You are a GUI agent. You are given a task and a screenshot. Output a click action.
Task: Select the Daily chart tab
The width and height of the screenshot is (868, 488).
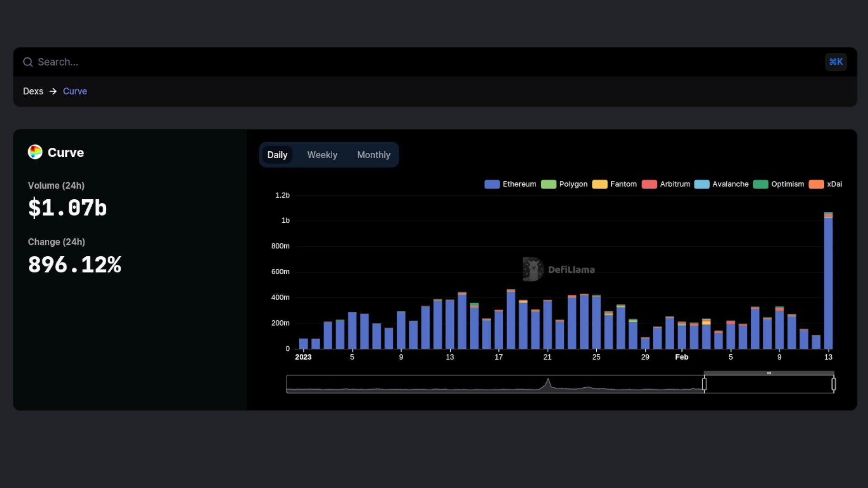[x=277, y=155]
